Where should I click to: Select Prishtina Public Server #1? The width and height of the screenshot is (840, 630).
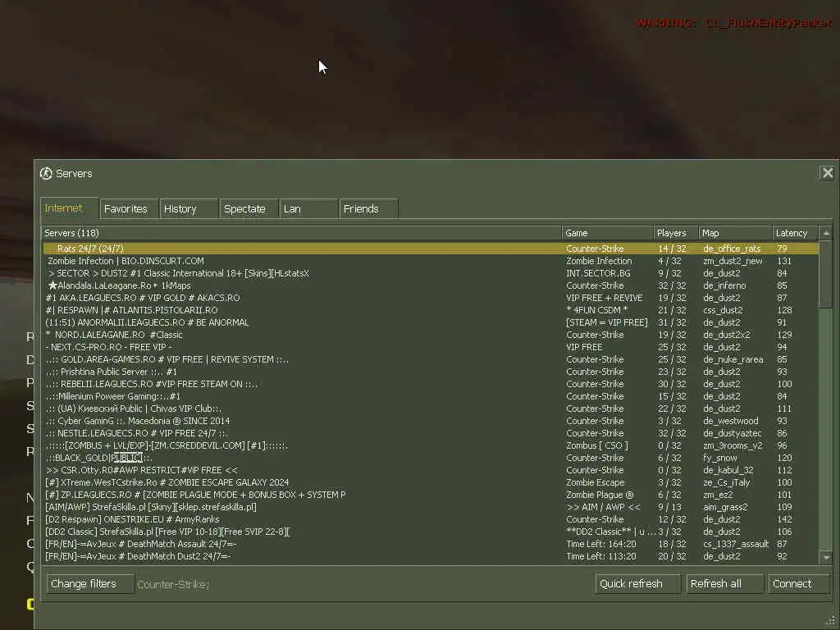[x=431, y=372]
